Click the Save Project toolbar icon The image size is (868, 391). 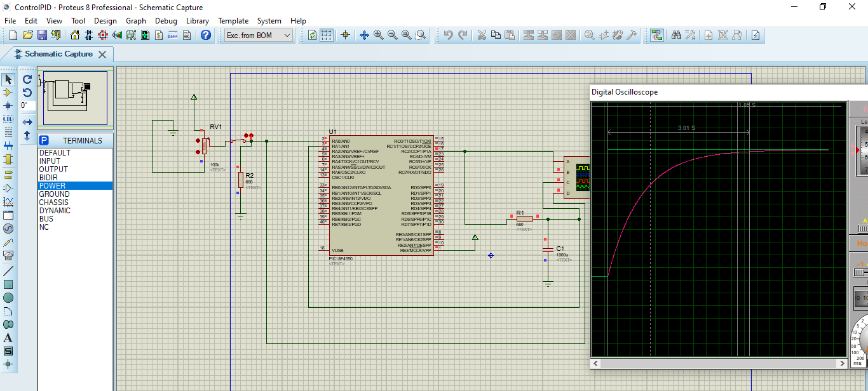[x=42, y=36]
